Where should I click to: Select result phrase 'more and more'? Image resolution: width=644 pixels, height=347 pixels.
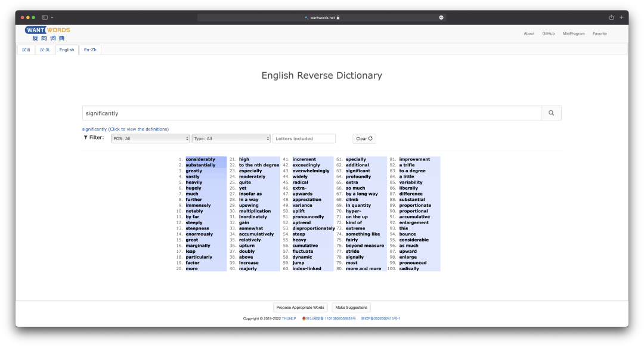(364, 268)
